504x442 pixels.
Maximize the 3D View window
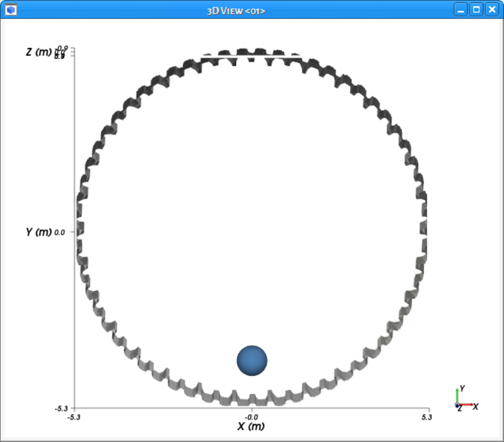477,10
